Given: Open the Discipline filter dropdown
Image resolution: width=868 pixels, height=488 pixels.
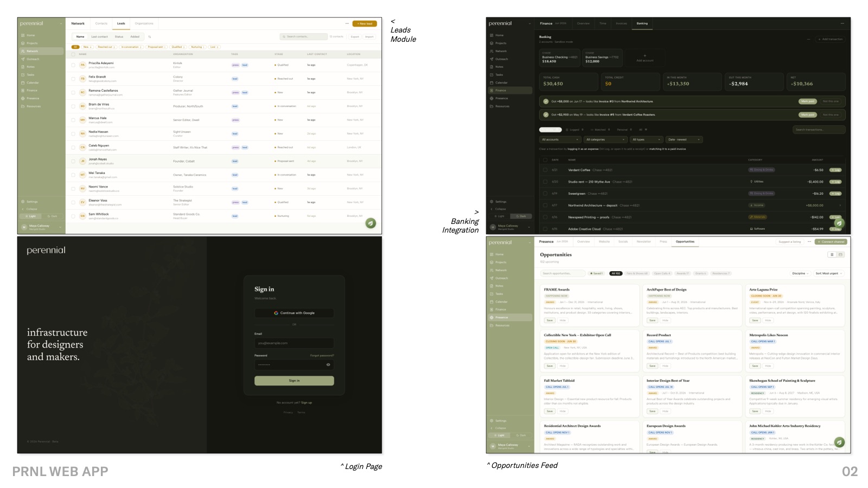Looking at the screenshot, I should (800, 273).
